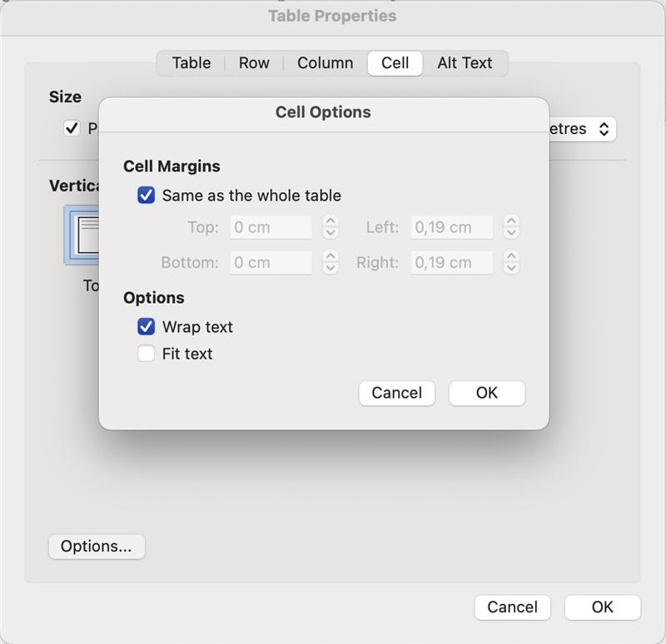Cancel the Cell Options dialog
This screenshot has height=644, width=666.
396,393
